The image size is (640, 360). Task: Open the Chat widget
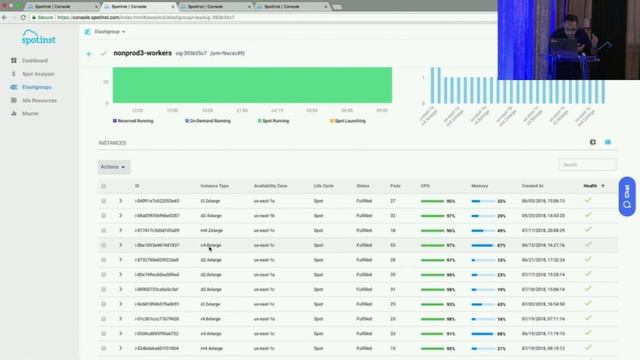[x=627, y=196]
